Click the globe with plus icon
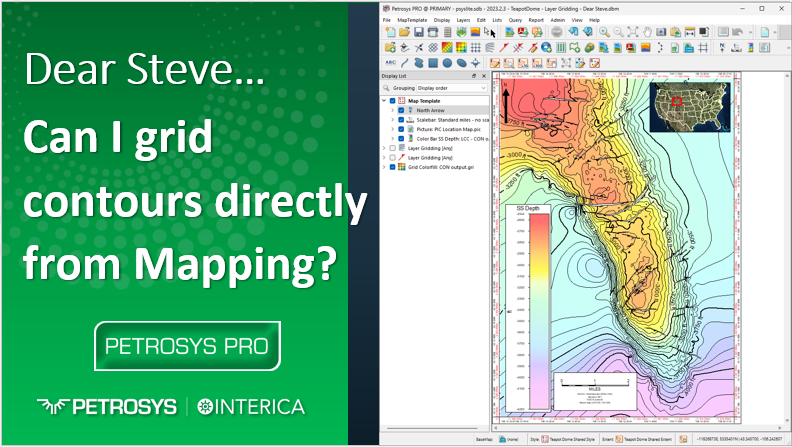 [546, 47]
